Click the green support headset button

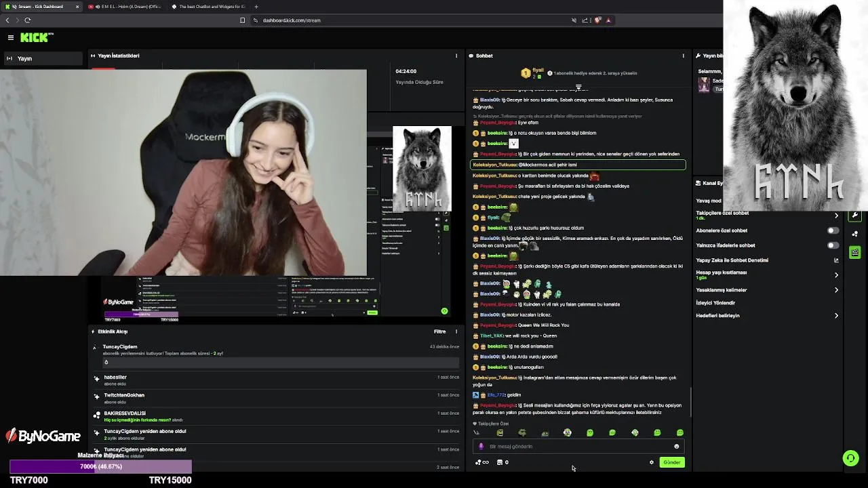[x=850, y=458]
